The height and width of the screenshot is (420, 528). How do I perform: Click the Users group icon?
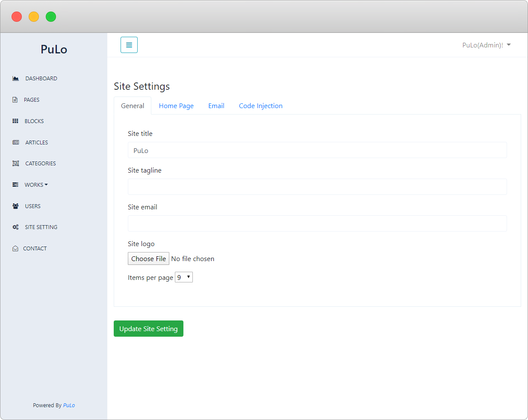coord(15,206)
